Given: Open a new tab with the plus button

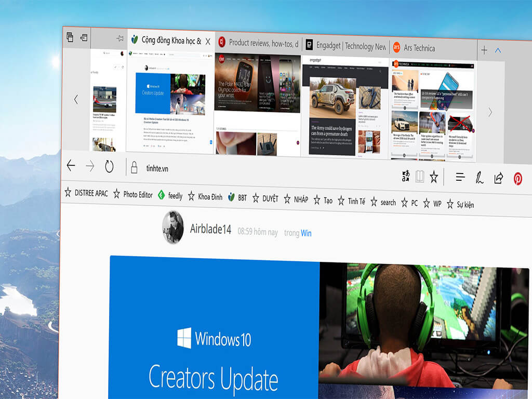Looking at the screenshot, I should (x=484, y=50).
